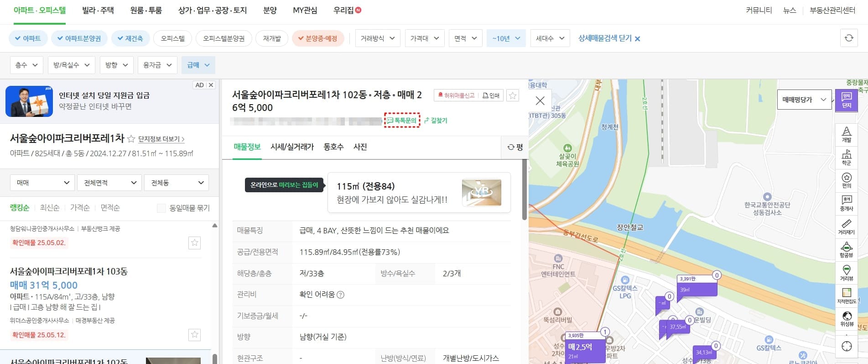The height and width of the screenshot is (364, 868).
Task: Open 거리뷰 street view
Action: coord(847,273)
